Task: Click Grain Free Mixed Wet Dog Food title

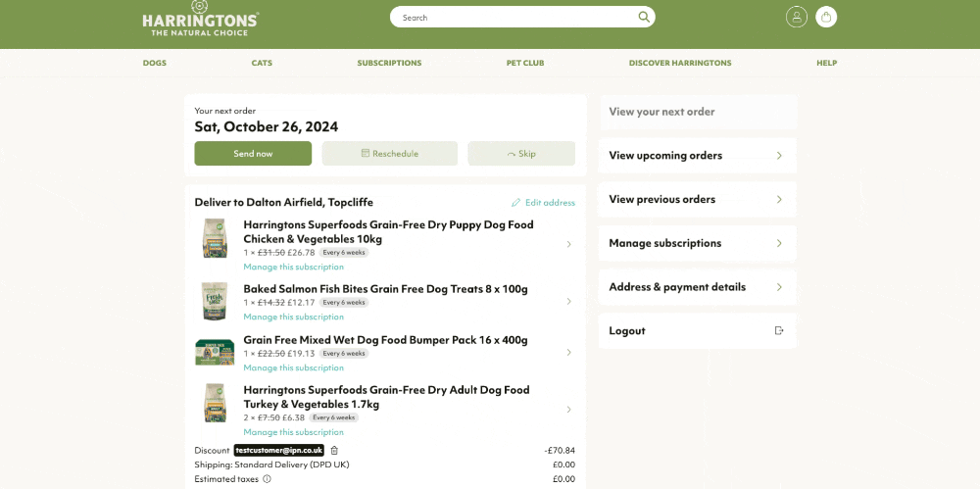Action: [x=385, y=340]
